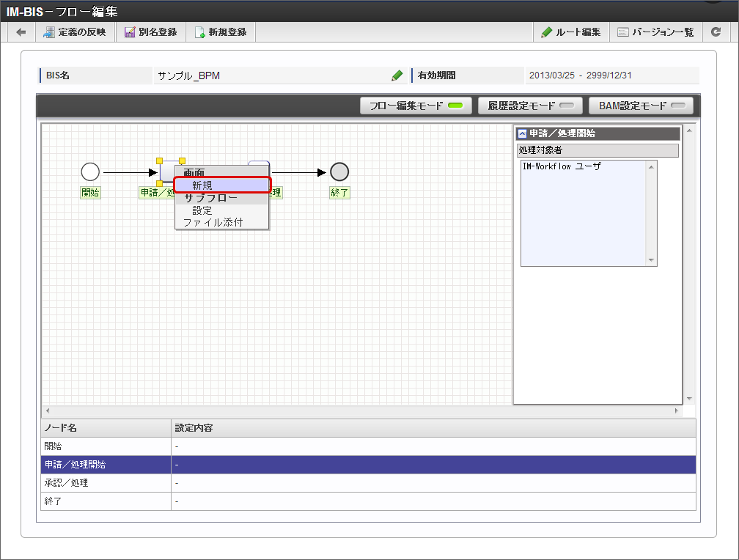Open 新規登録 from the toolbar
The image size is (739, 560).
tap(221, 32)
